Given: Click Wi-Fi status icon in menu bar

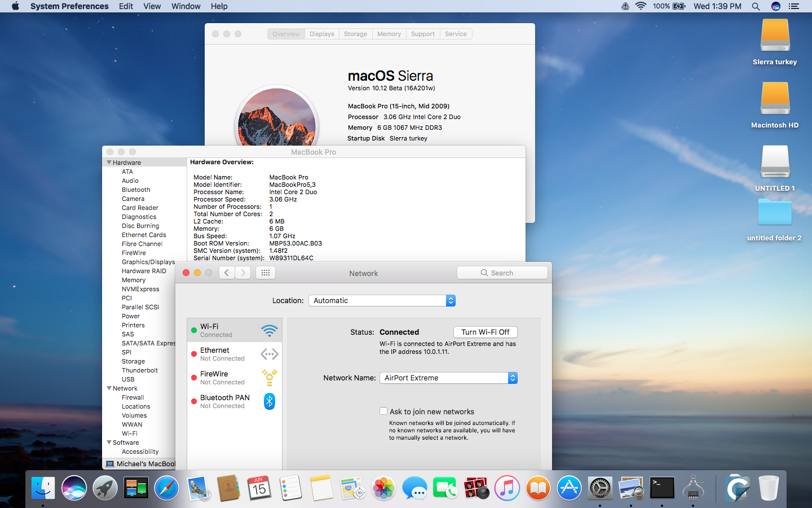Looking at the screenshot, I should pyautogui.click(x=641, y=6).
